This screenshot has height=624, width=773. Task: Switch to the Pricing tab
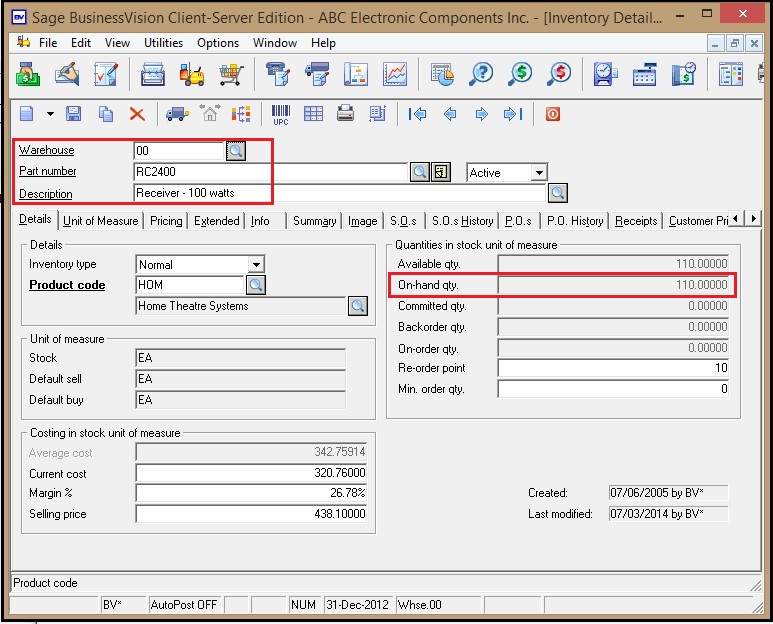(166, 221)
